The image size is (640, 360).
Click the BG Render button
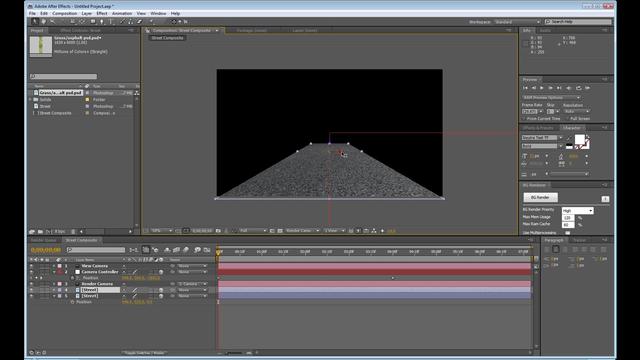point(540,198)
